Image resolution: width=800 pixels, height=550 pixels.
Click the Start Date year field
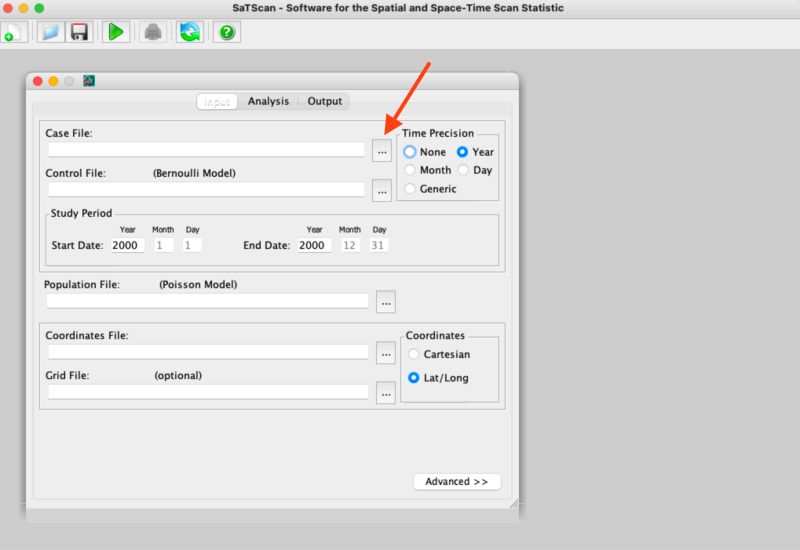[x=128, y=245]
